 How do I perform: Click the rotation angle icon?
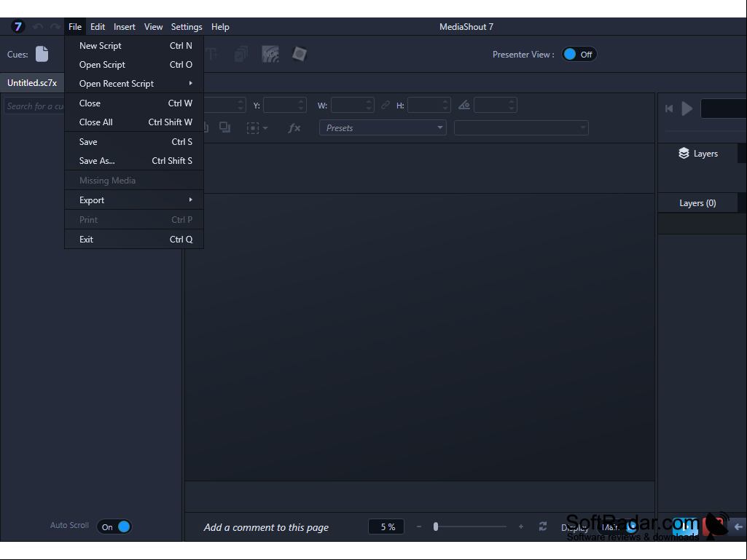tap(464, 106)
